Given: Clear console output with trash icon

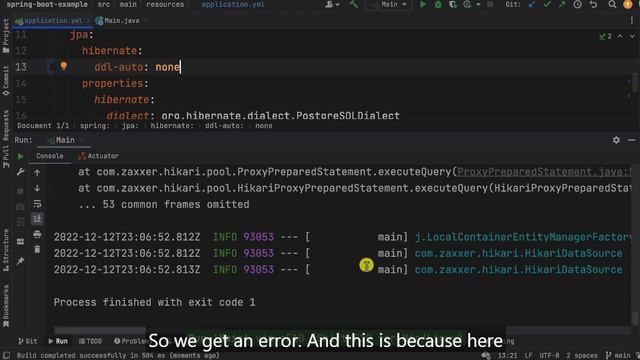Looking at the screenshot, I should tap(37, 249).
